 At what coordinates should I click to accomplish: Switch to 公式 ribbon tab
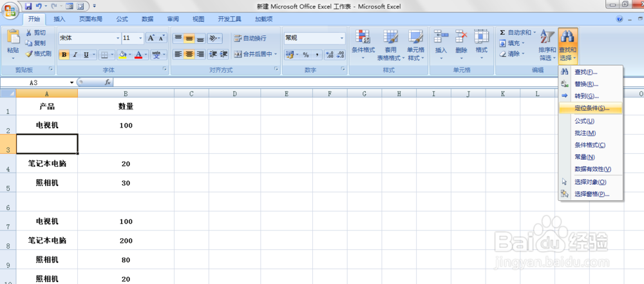point(122,19)
